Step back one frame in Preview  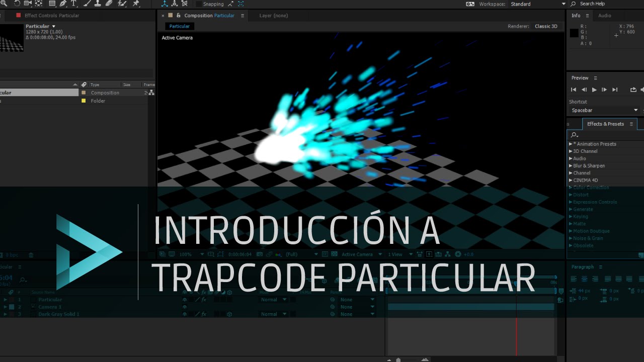[584, 89]
